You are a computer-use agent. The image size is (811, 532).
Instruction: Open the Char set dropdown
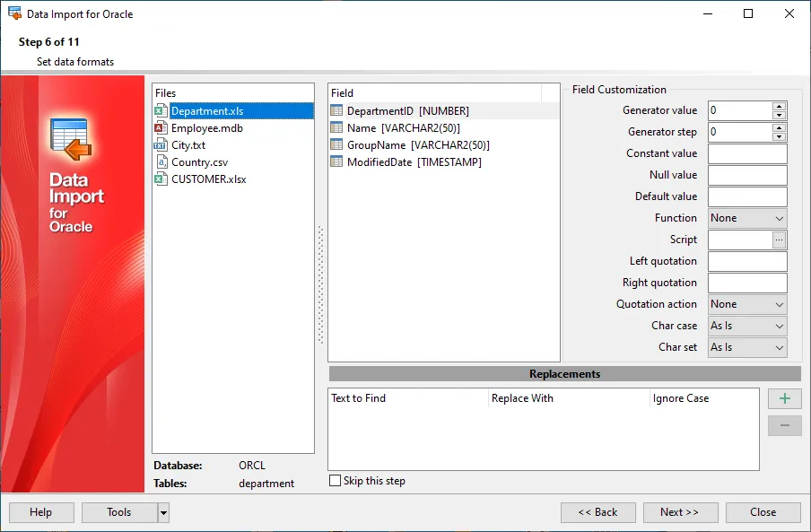(747, 347)
